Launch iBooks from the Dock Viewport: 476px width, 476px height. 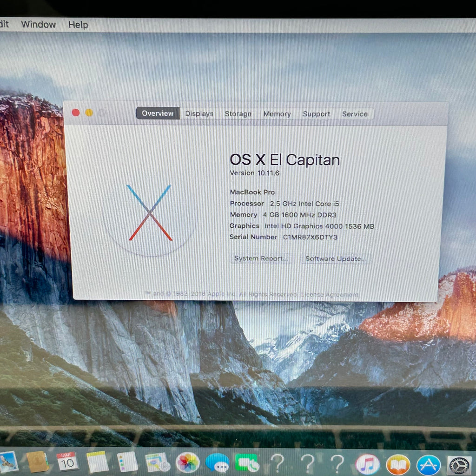point(398,465)
